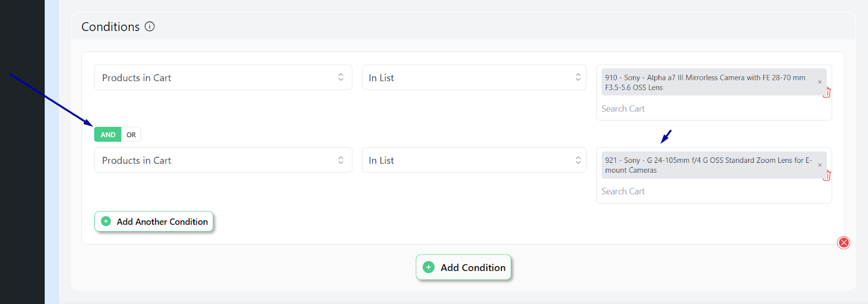
Task: Remove the Sony Alpha a7 III product tag
Action: (x=820, y=82)
